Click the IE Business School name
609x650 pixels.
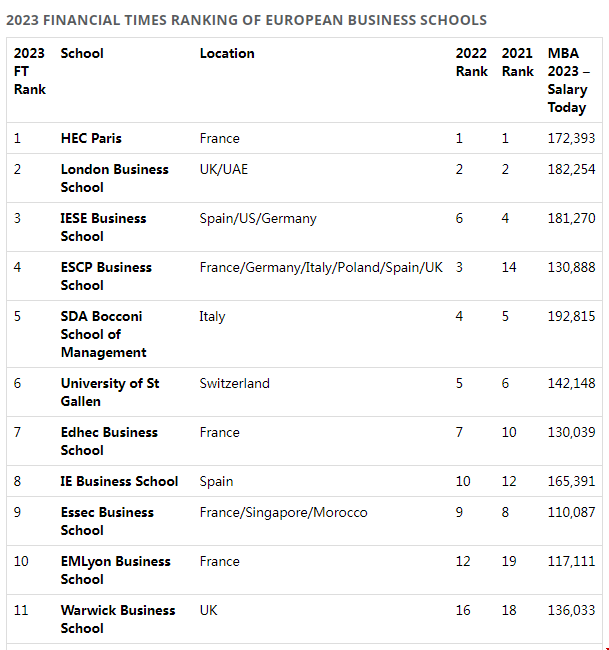tap(119, 481)
